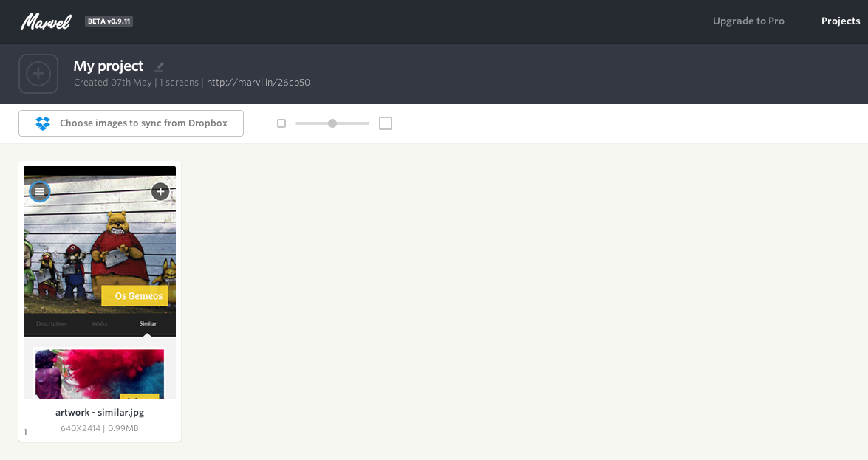The image size is (868, 460).
Task: Click Upgrade to Pro in top bar
Action: click(x=748, y=21)
